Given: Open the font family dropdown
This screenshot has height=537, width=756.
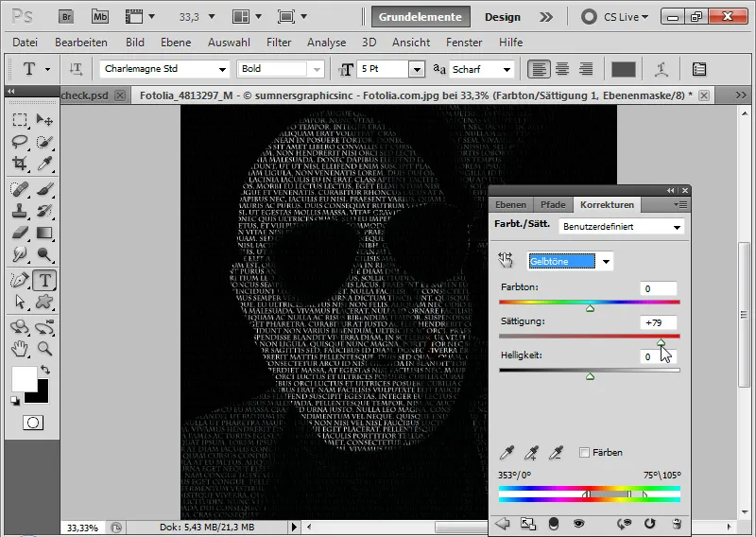Looking at the screenshot, I should (x=222, y=69).
